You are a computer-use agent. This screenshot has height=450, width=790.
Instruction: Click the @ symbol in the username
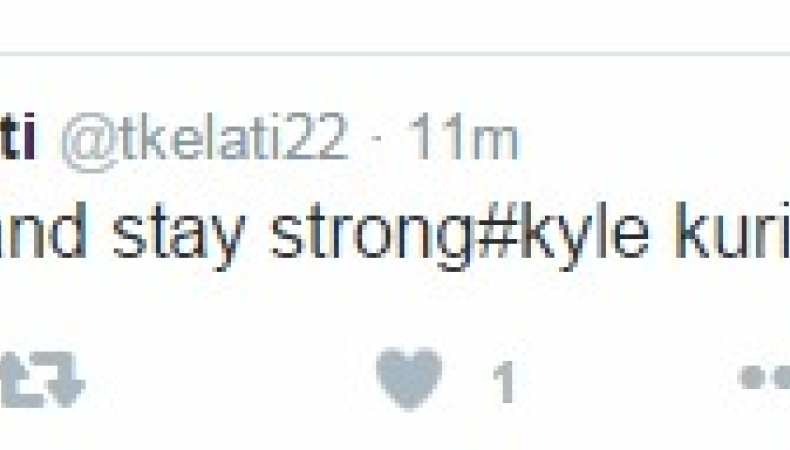[x=89, y=145]
